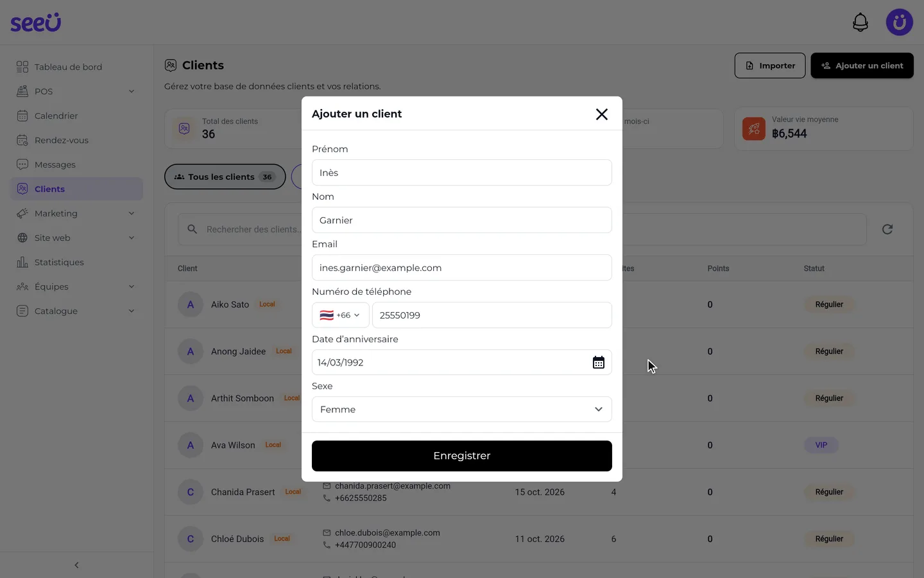
Task: Expand the POS menu chevron
Action: tap(132, 91)
